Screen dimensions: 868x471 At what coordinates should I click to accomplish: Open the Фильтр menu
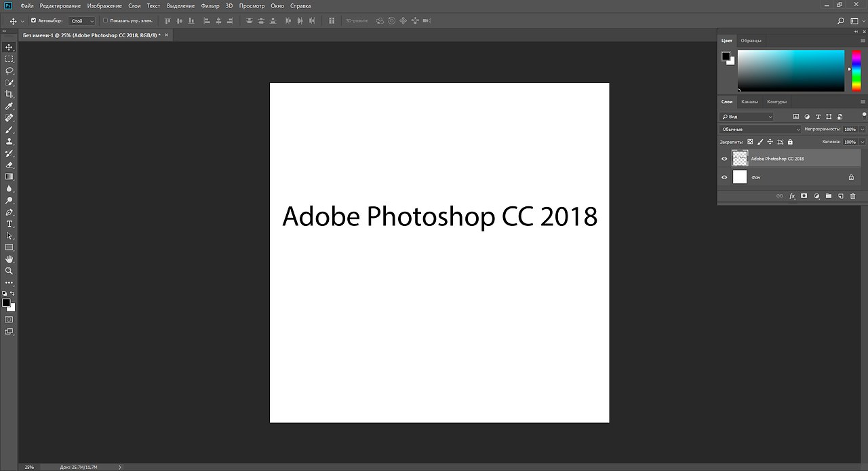click(210, 5)
